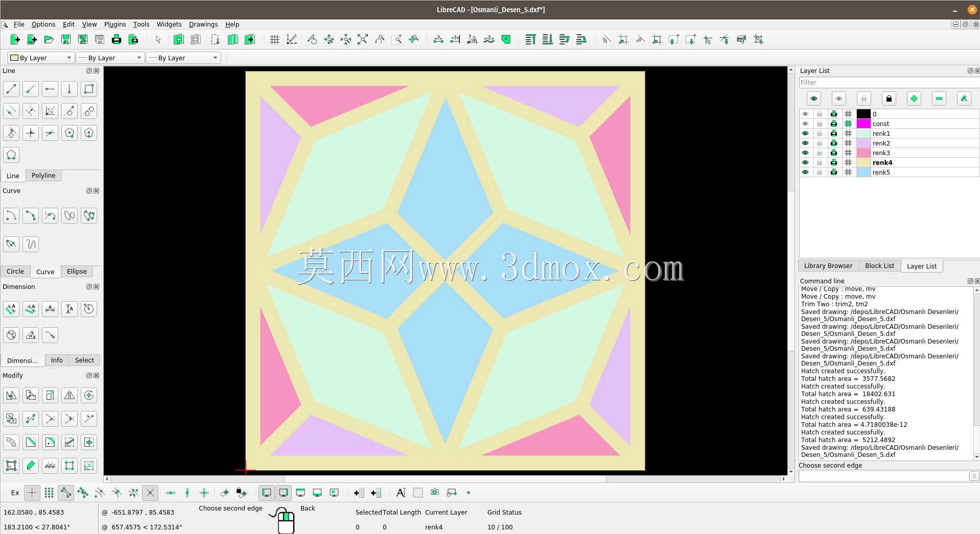980x534 pixels.
Task: Open the Plugins menu
Action: 115,24
